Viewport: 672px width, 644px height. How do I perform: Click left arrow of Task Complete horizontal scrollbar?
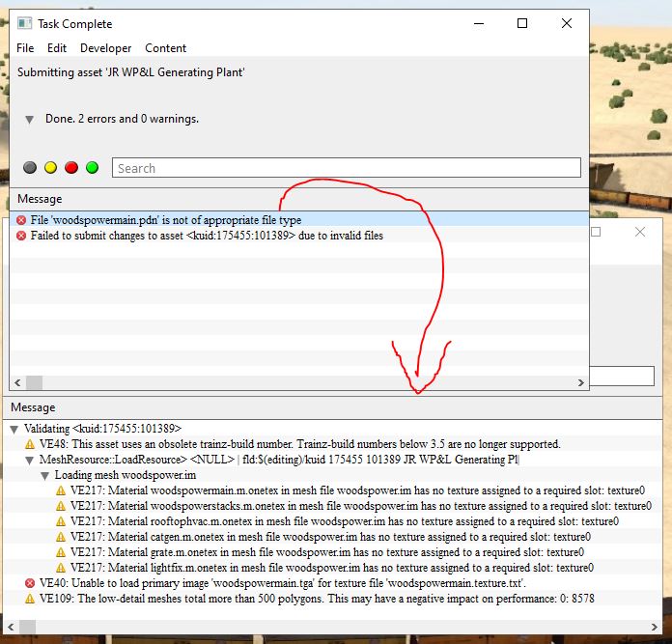tap(17, 382)
